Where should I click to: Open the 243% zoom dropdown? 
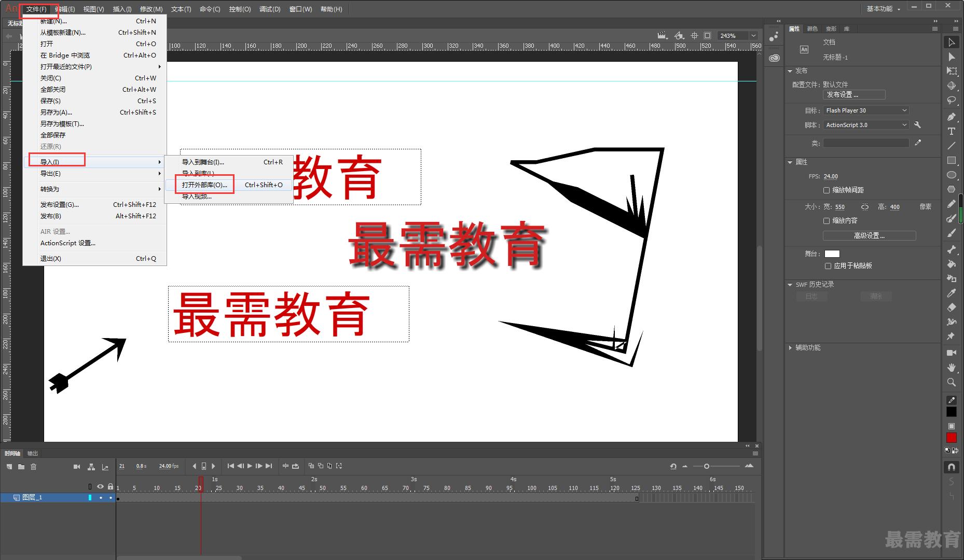753,36
